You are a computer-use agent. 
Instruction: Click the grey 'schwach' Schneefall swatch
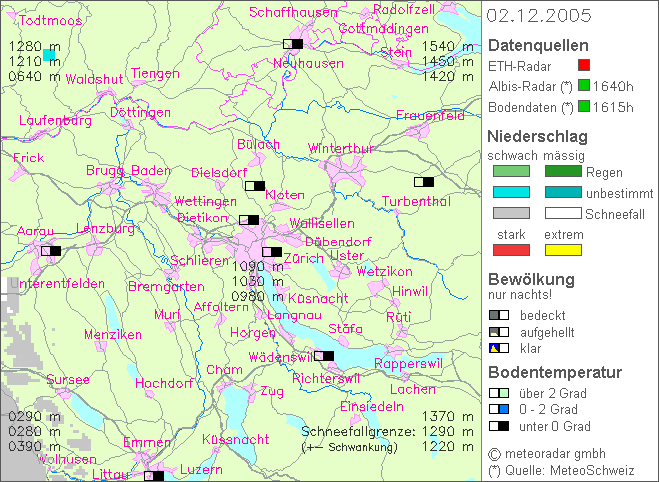coord(511,213)
